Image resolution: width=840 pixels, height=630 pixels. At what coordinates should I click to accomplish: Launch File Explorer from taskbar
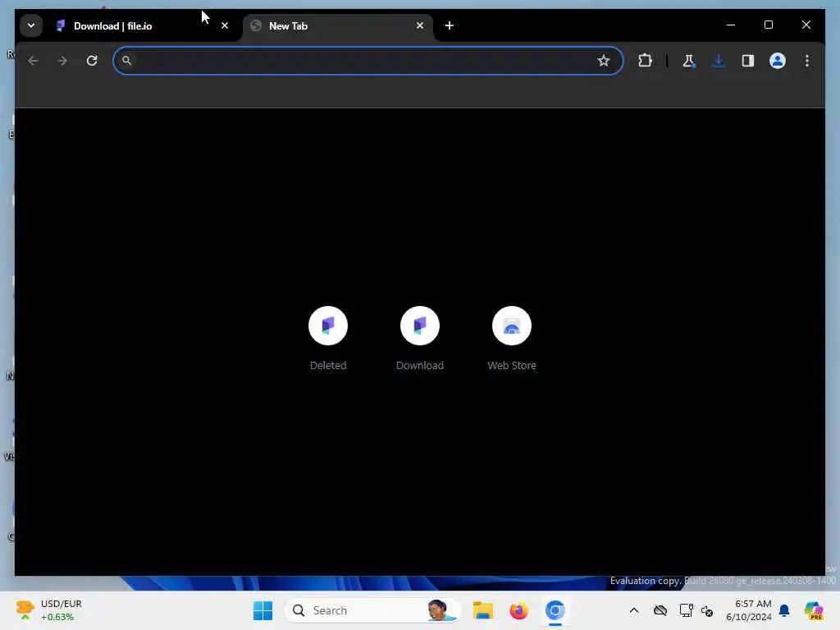(x=482, y=610)
